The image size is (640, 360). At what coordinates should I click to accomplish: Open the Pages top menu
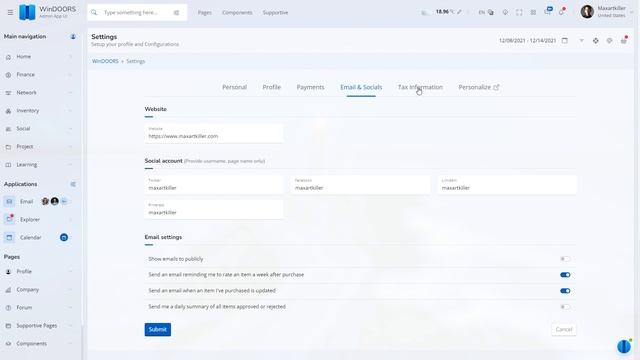coord(204,13)
